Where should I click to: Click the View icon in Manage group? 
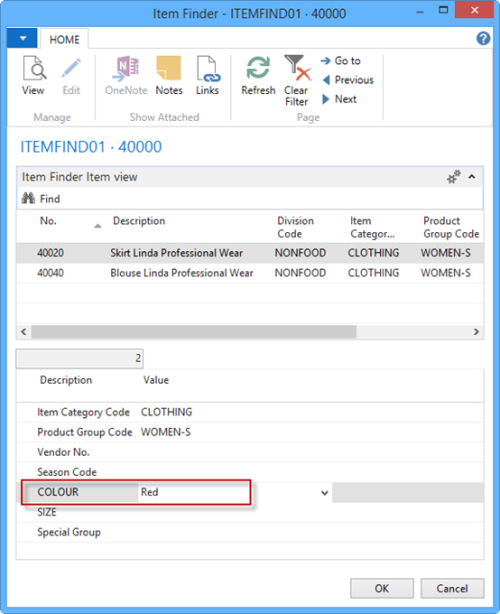[x=34, y=68]
